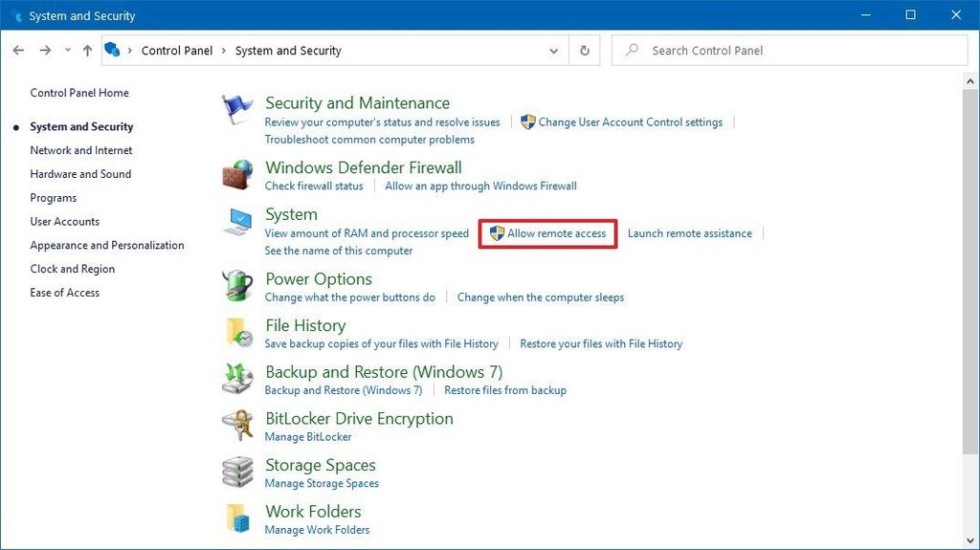Expand the chevron after Control Panel breadcrumb
Screen dimensions: 980x550
pos(222,51)
